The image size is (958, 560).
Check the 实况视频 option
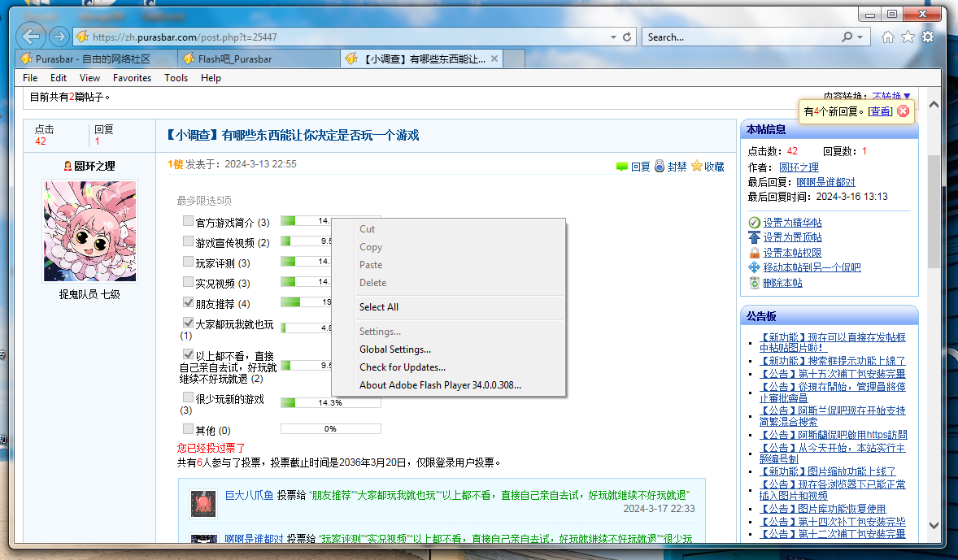[188, 281]
